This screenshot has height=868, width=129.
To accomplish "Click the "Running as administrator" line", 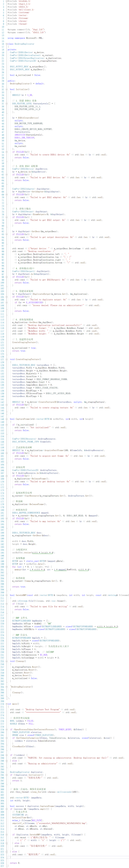I will pos(43,764).
